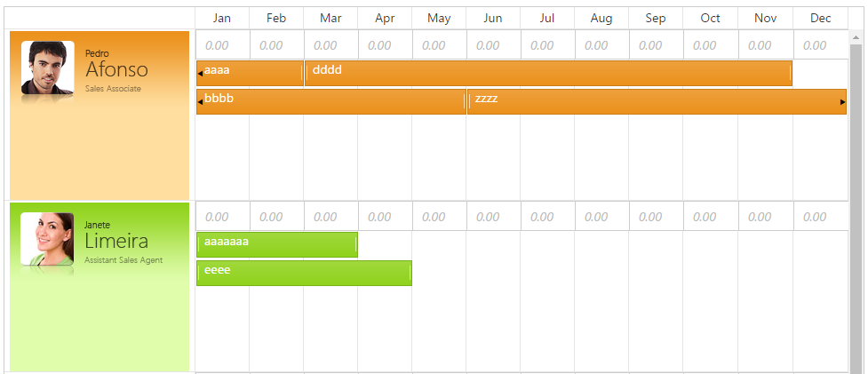Select the orange bbbb task bar
Image resolution: width=868 pixels, height=374 pixels.
(331, 102)
